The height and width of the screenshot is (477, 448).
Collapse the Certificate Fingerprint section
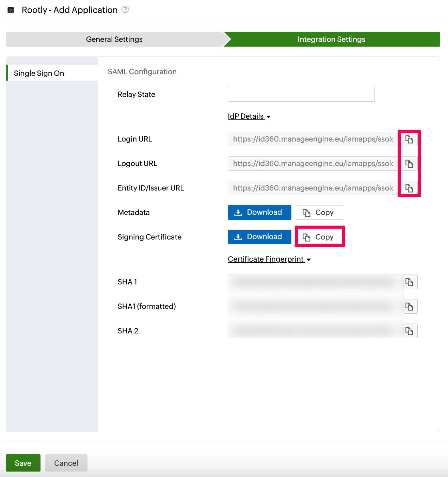pos(266,259)
